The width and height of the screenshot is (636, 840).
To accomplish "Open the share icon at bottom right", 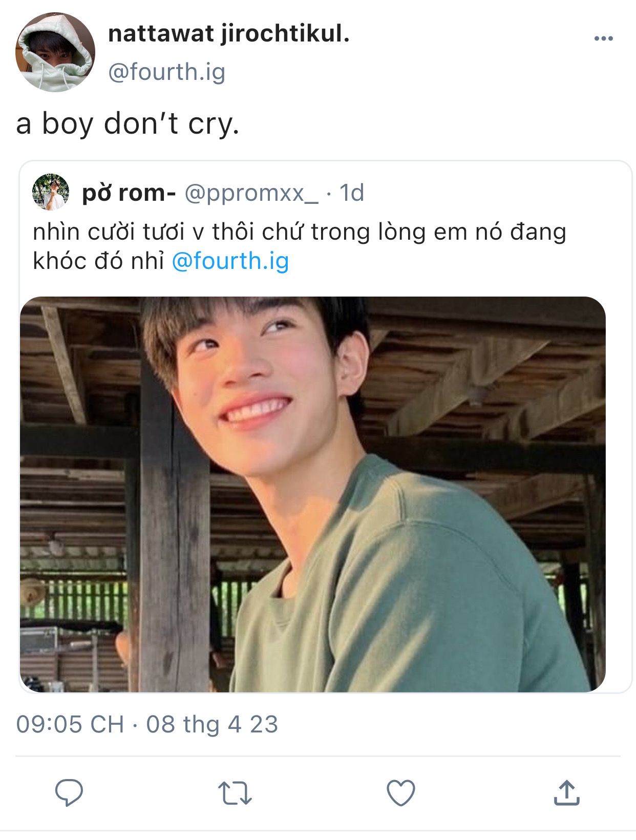I will [x=566, y=792].
